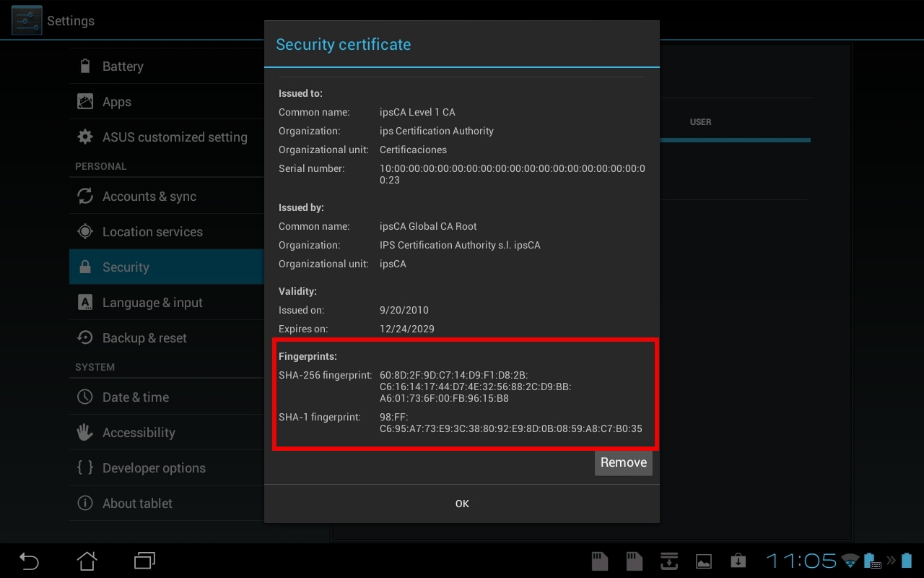Tap the first SD card notification icon
Viewport: 924px width, 578px height.
coord(599,561)
